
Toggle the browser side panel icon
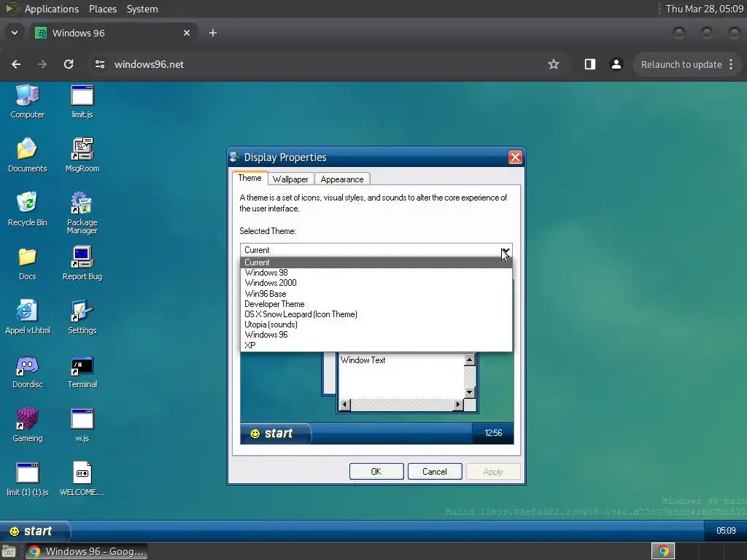pyautogui.click(x=589, y=64)
